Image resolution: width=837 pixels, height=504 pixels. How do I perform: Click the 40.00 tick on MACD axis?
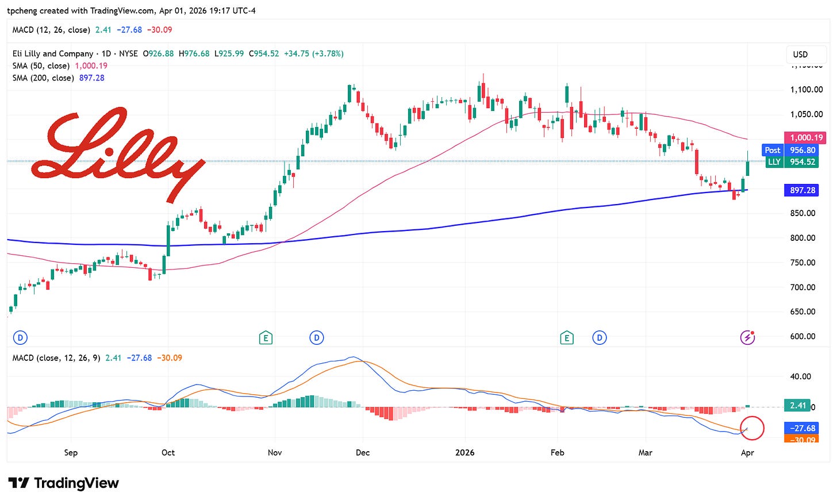(801, 377)
